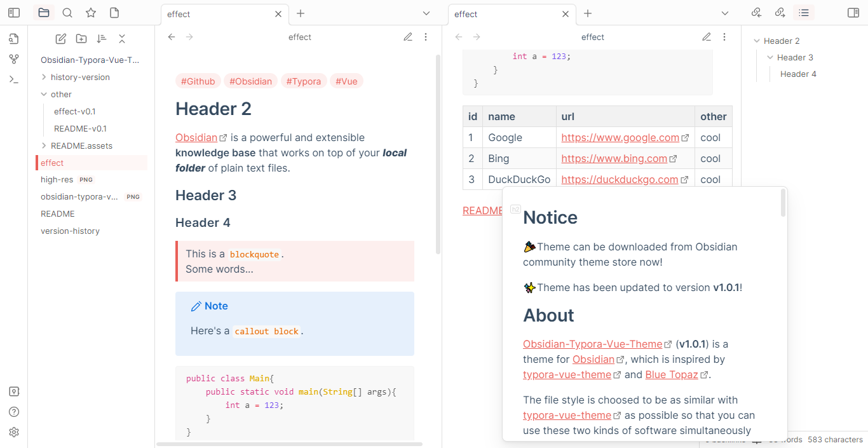Create a new note icon
Viewport: 868px width, 448px height.
click(61, 39)
